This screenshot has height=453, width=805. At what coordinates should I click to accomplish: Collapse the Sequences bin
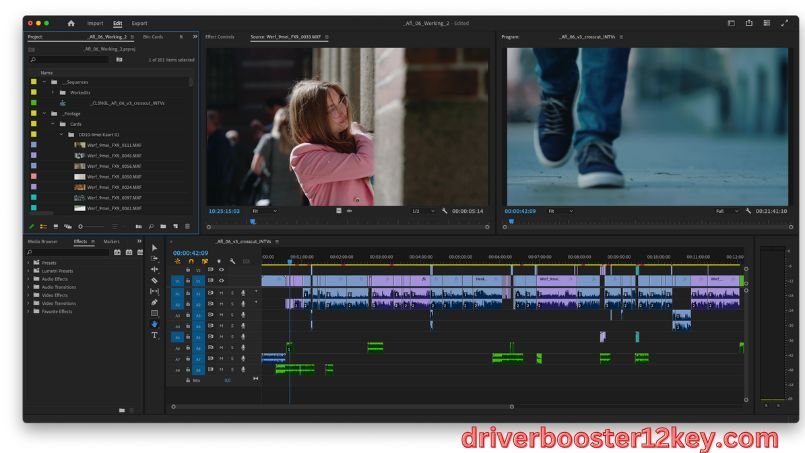click(x=44, y=82)
